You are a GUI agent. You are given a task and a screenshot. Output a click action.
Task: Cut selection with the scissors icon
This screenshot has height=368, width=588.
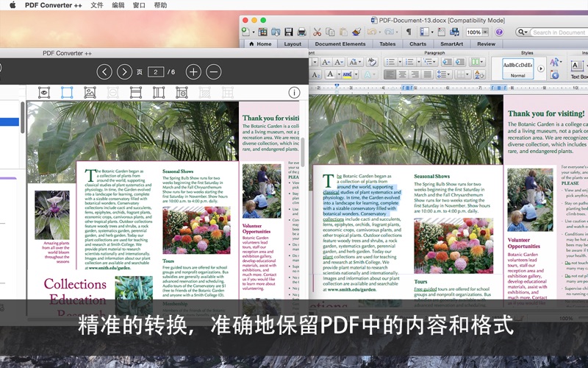318,32
